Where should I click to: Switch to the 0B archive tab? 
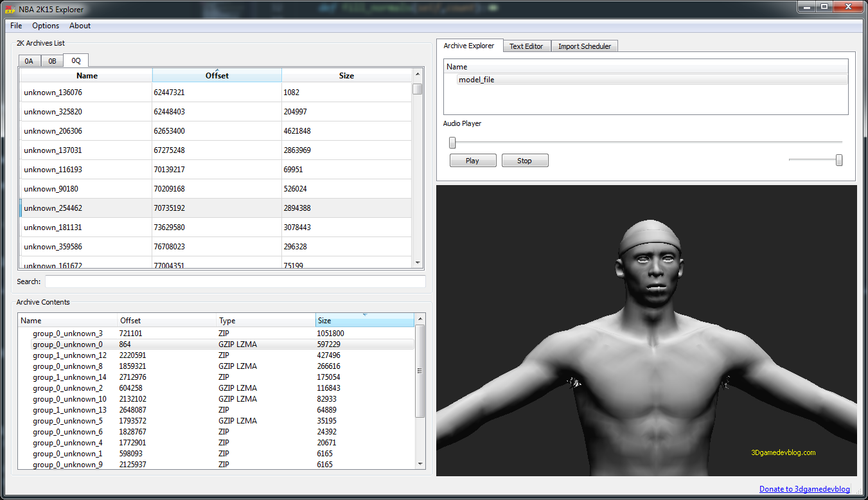52,61
